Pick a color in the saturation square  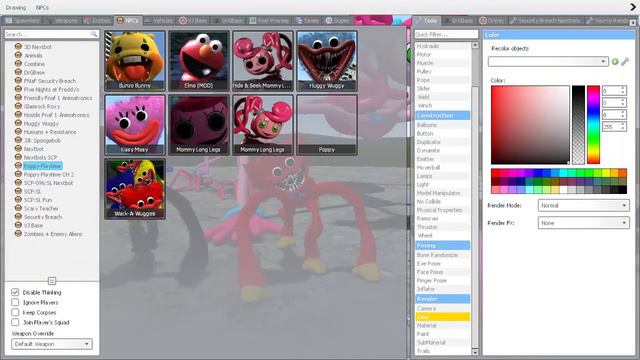(530, 125)
